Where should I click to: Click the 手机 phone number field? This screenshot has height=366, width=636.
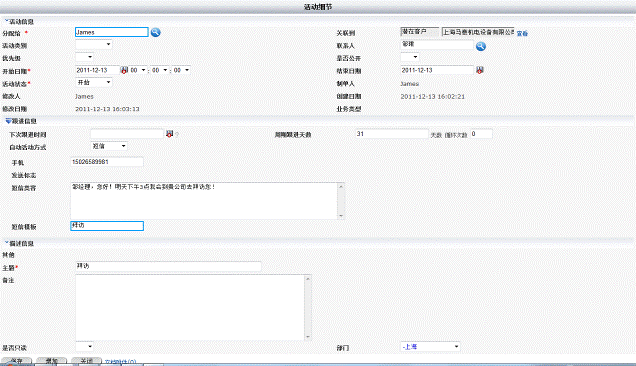(107, 161)
